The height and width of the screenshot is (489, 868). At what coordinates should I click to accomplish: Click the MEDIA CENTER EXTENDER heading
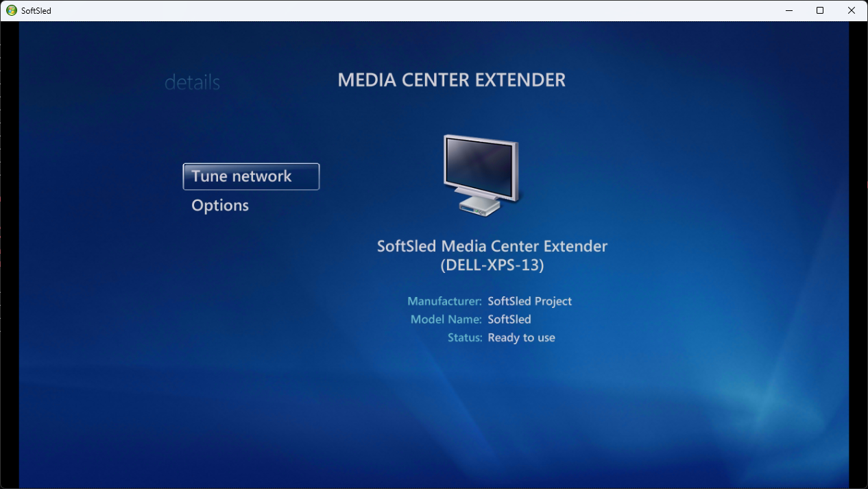452,80
